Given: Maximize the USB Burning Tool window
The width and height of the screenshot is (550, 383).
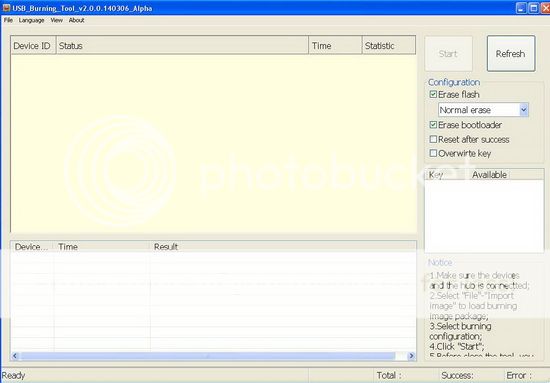Looking at the screenshot, I should (x=534, y=8).
